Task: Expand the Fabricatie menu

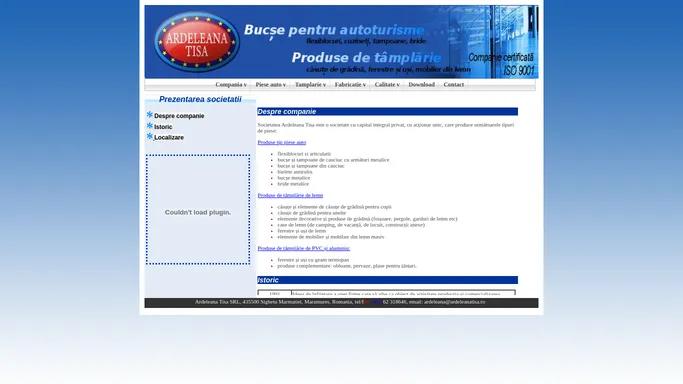Action: click(x=350, y=84)
